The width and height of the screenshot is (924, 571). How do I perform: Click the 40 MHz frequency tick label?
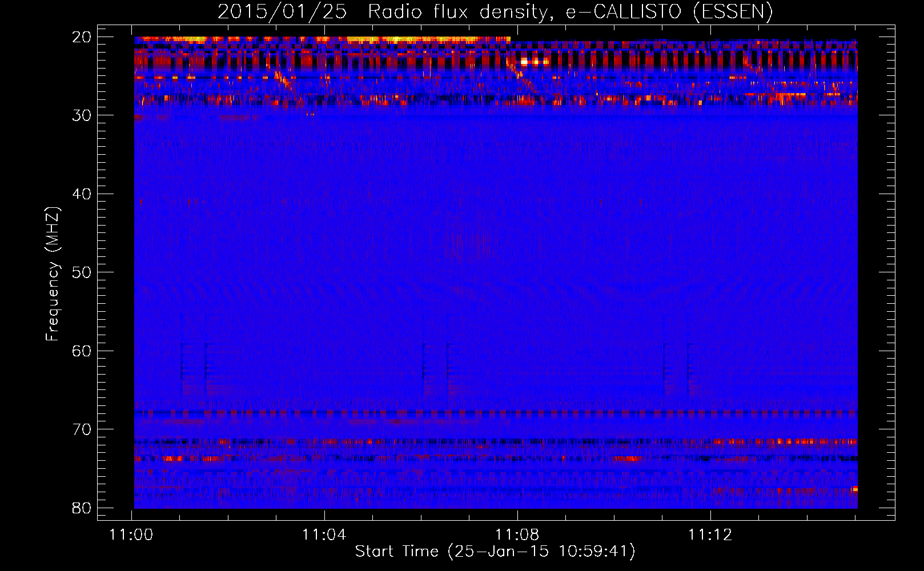82,194
